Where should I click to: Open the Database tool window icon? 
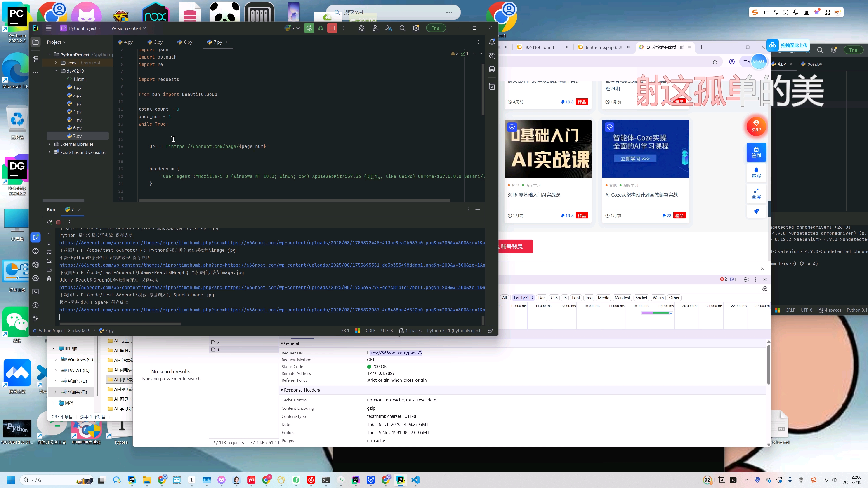[492, 69]
